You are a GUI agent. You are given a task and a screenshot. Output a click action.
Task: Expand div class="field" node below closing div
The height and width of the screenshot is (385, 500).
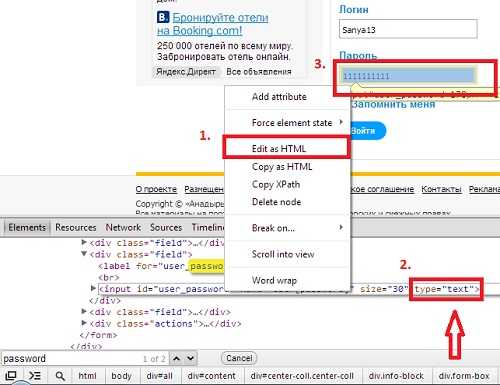[84, 312]
